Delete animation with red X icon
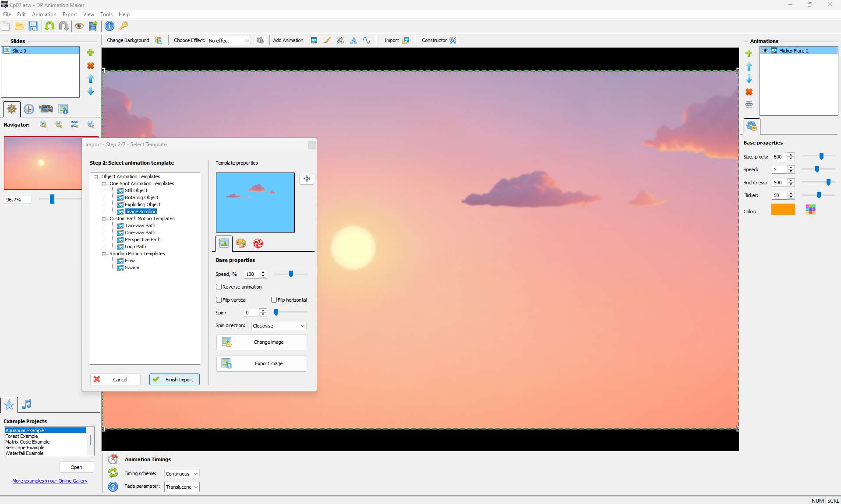 [x=749, y=92]
